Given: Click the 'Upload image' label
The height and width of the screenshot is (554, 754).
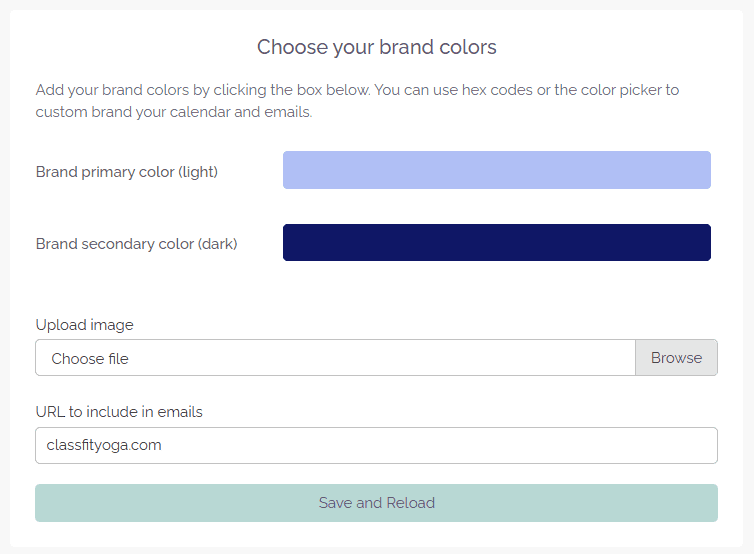Looking at the screenshot, I should tap(85, 325).
